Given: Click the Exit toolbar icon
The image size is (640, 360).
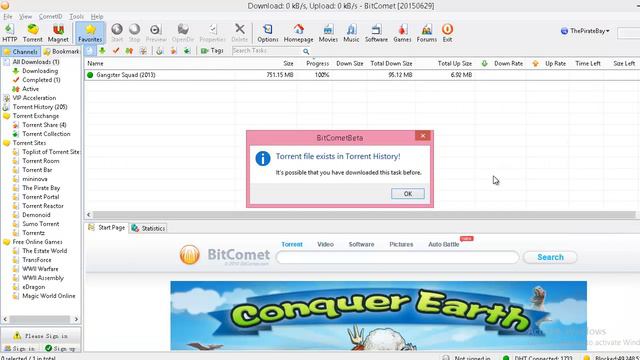Looking at the screenshot, I should (x=447, y=33).
